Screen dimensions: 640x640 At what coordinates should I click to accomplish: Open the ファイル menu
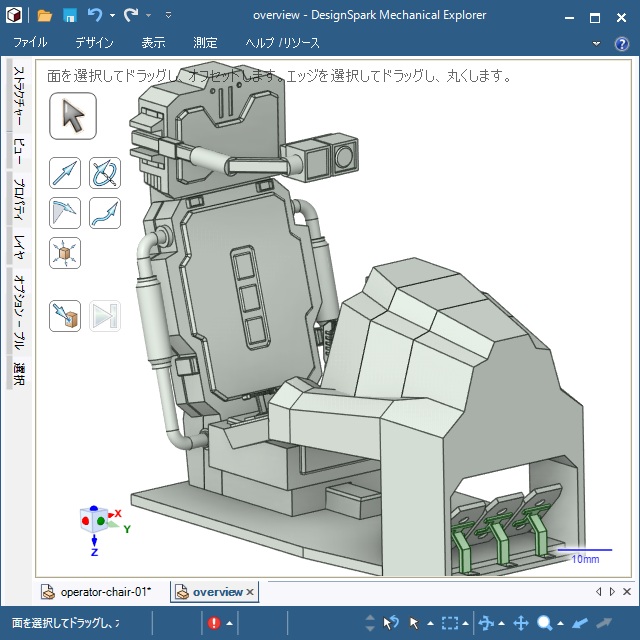click(x=30, y=42)
